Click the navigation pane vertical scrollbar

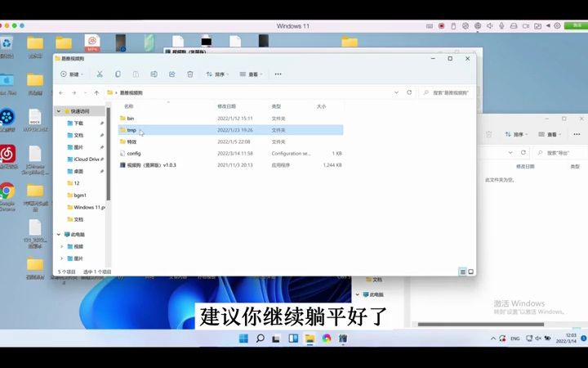[108, 154]
